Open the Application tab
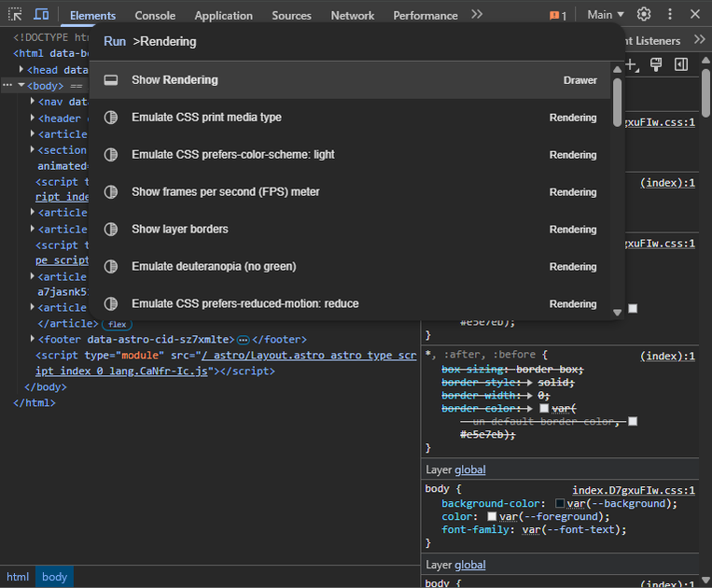Image resolution: width=712 pixels, height=588 pixels. pyautogui.click(x=223, y=16)
